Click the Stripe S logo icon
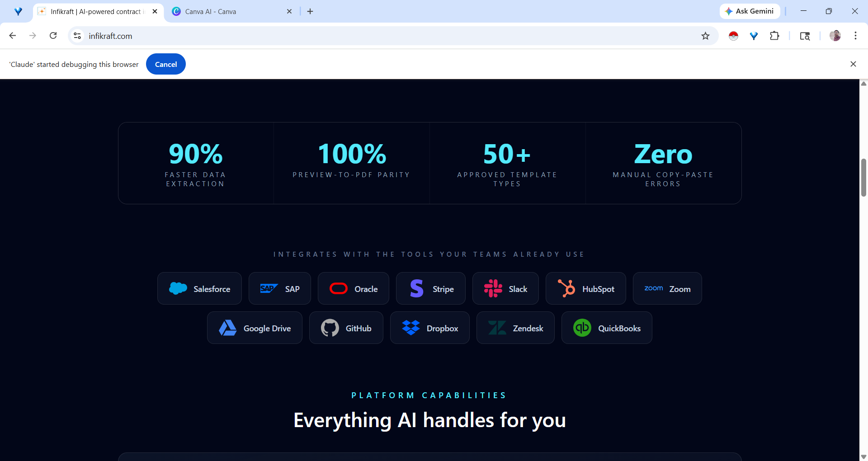 point(417,288)
